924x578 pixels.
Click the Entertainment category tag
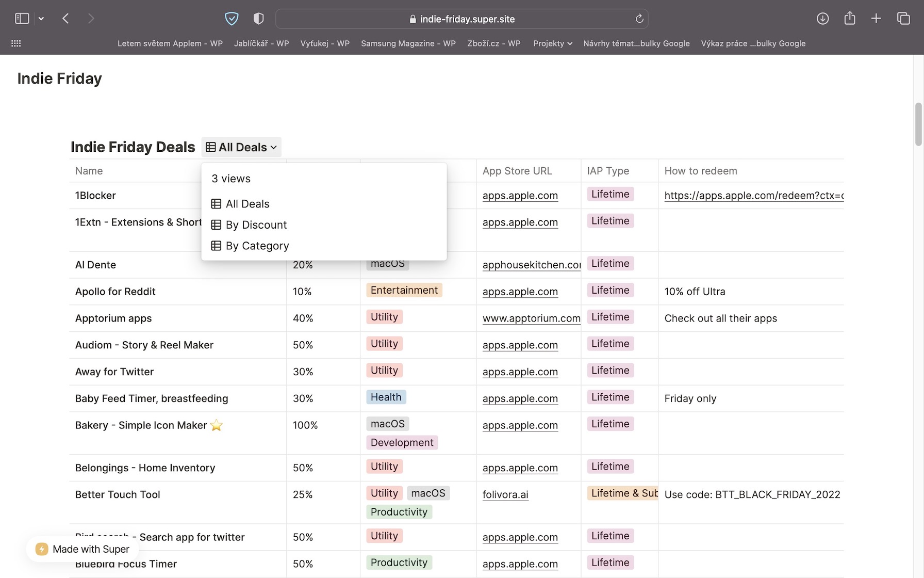[x=404, y=291]
